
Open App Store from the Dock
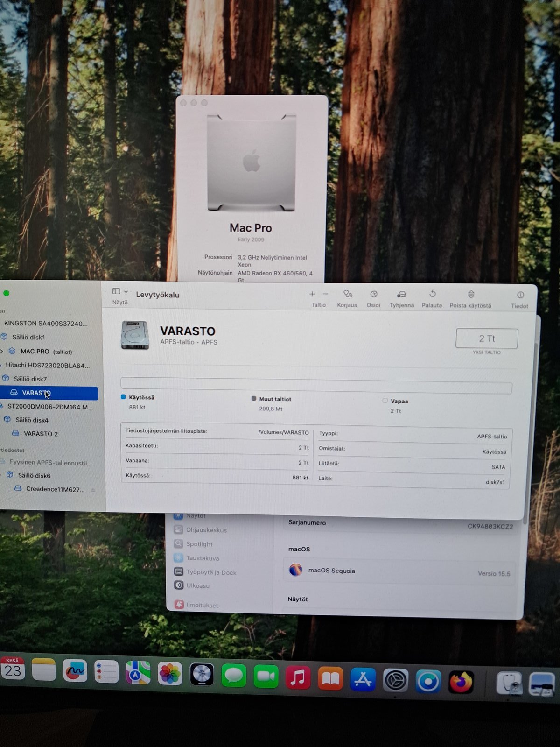coord(363,679)
